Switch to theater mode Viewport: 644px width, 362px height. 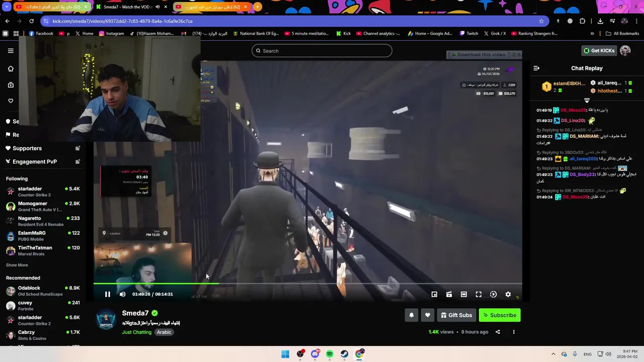click(x=464, y=294)
